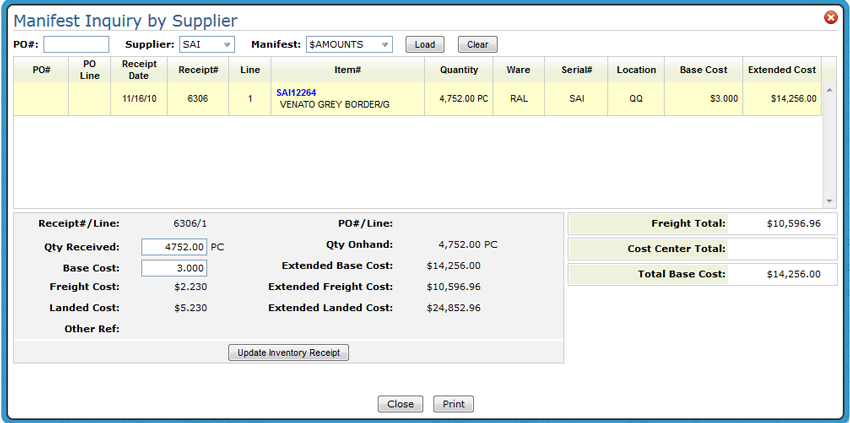Click the Extended Cost column header

tap(782, 70)
